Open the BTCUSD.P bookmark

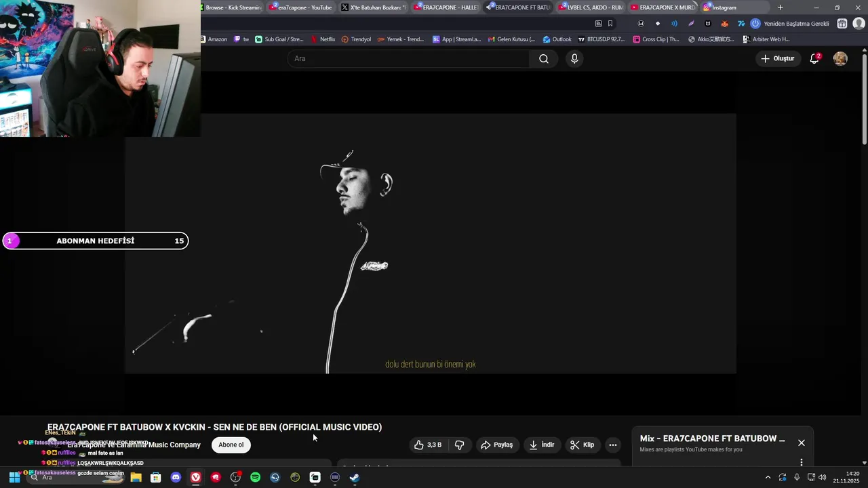(601, 39)
